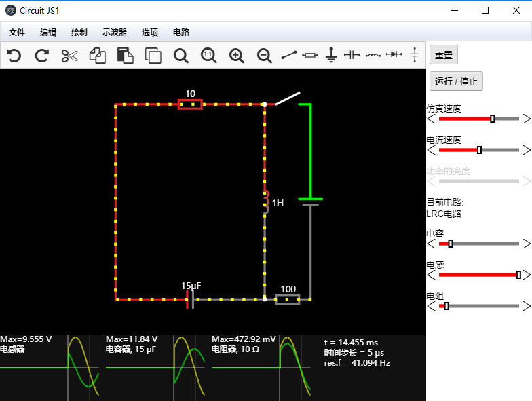
Task: Open the 编辑 menu
Action: tap(48, 33)
